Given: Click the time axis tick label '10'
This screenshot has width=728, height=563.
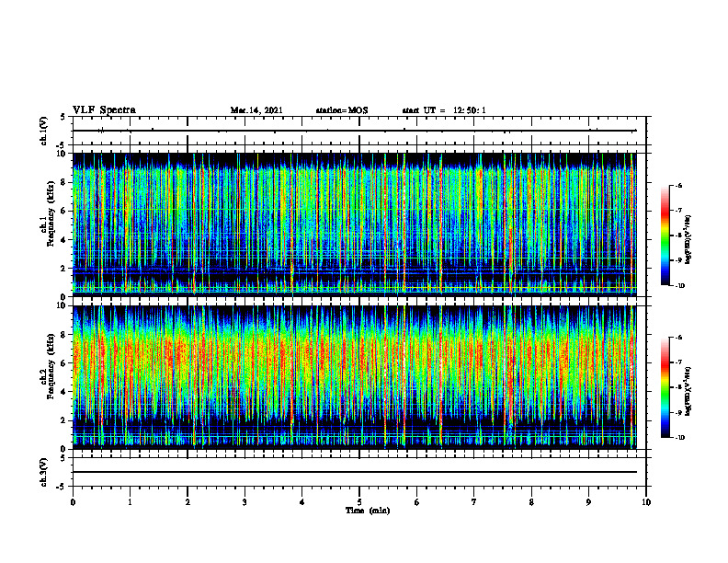Looking at the screenshot, I should (x=646, y=502).
